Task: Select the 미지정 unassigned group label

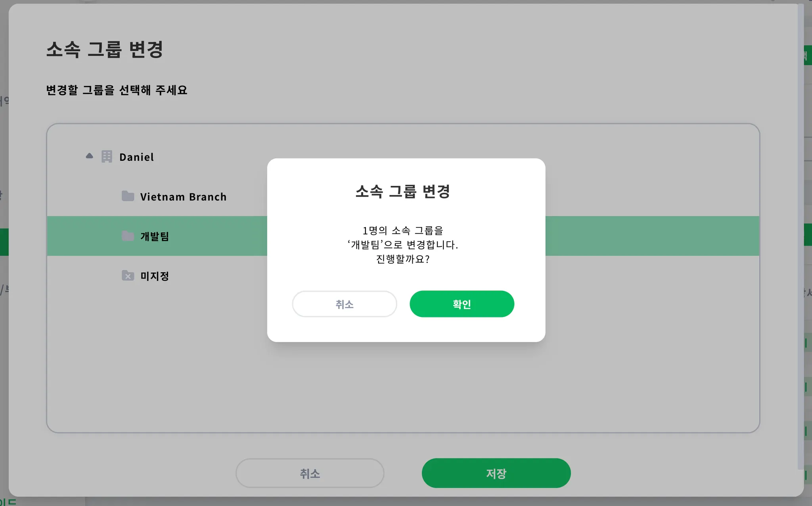Action: (155, 276)
